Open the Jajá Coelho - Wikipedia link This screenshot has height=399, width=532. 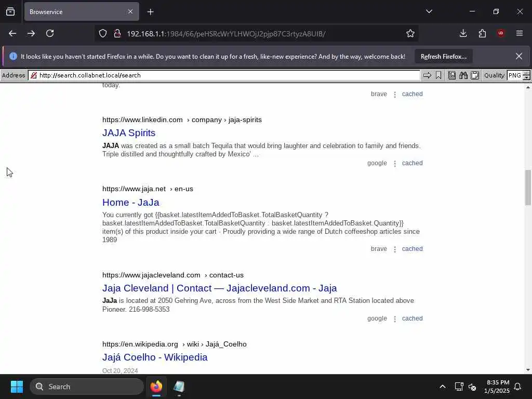pyautogui.click(x=155, y=357)
